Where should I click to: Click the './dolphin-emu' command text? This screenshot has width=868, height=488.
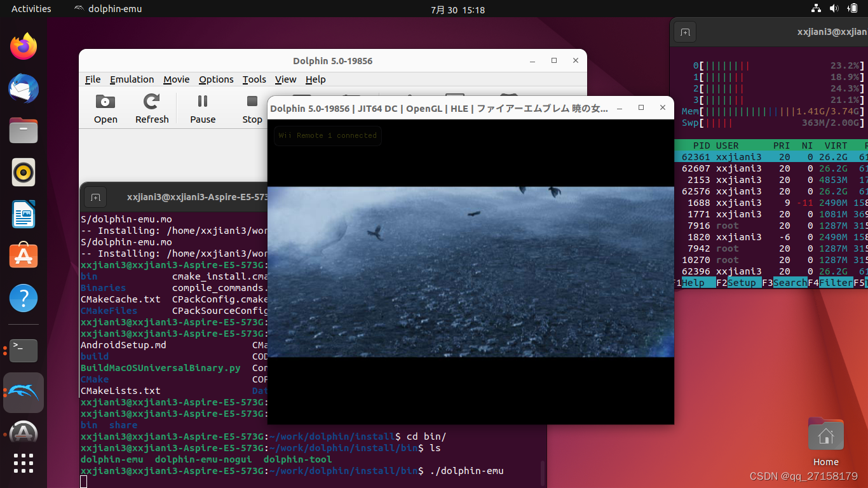click(x=467, y=471)
